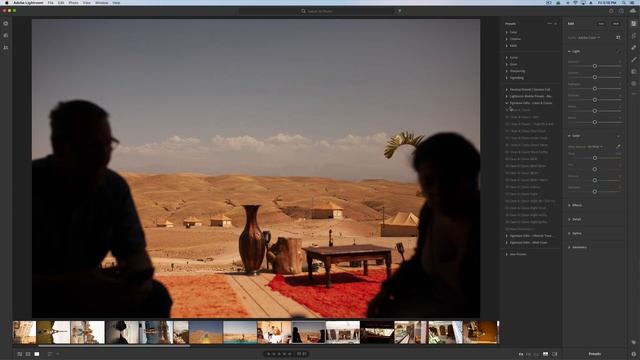Open My Photos panel icon
640x360 pixels.
click(6, 36)
